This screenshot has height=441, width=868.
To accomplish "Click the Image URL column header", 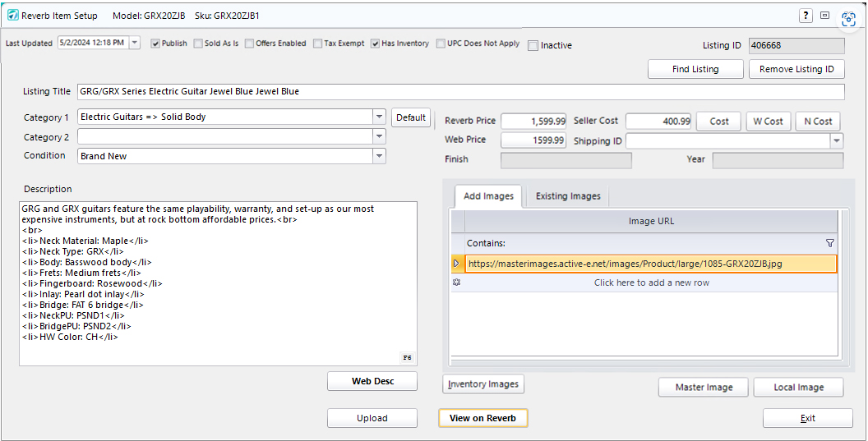I will point(651,222).
